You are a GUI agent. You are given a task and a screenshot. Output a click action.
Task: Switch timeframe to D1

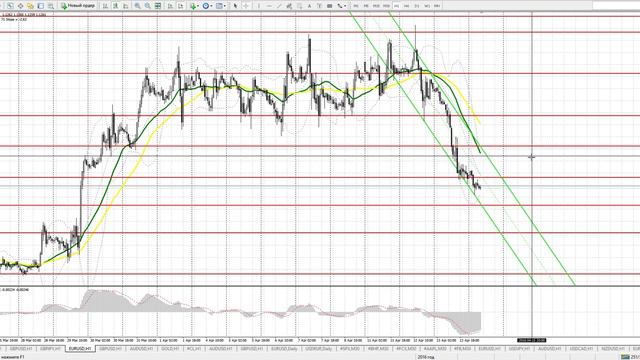click(417, 6)
